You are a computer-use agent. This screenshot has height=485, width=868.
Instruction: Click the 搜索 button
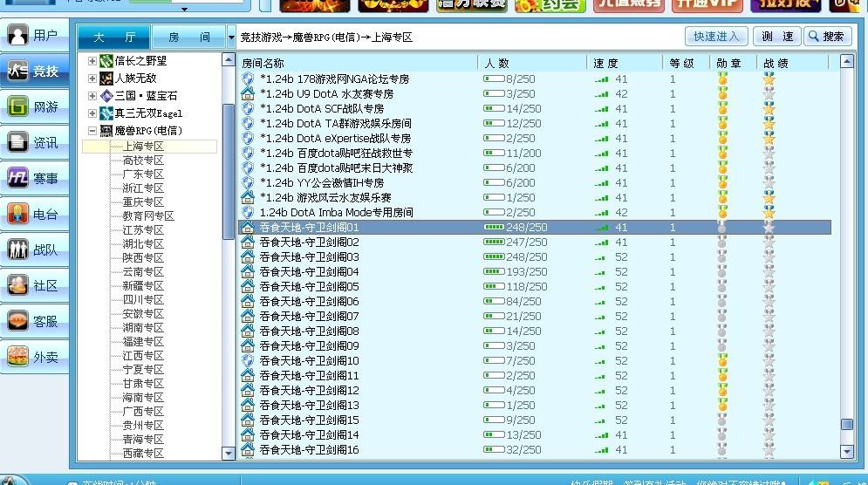828,37
